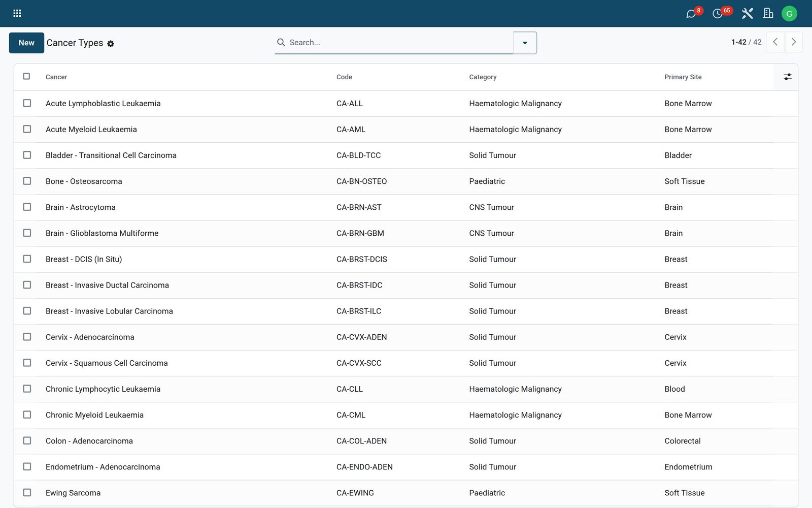Click the CA-ENDO-ADEN code cell

click(364, 467)
